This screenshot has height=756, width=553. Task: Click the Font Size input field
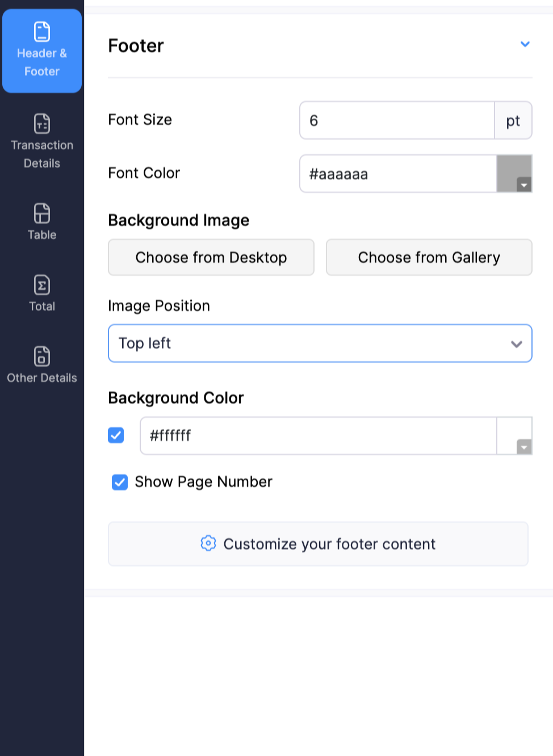point(396,120)
